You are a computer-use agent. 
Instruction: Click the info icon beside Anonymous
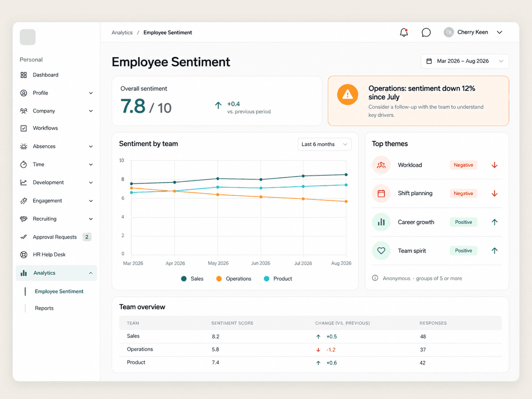click(375, 278)
